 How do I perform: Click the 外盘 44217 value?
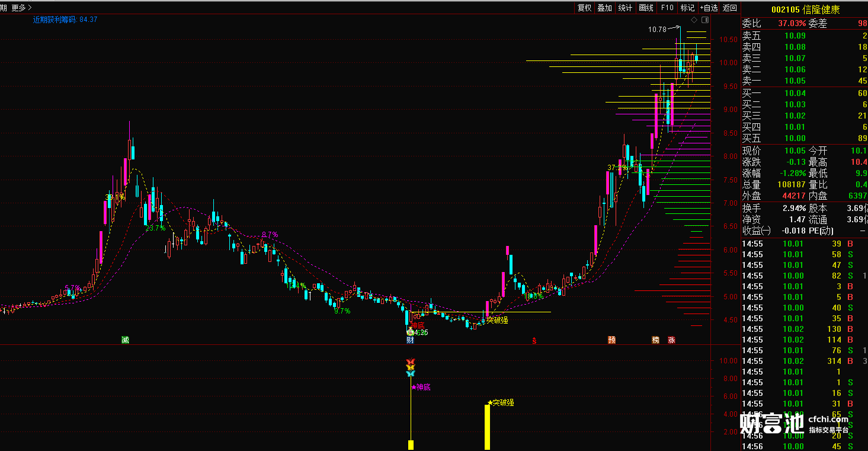795,196
